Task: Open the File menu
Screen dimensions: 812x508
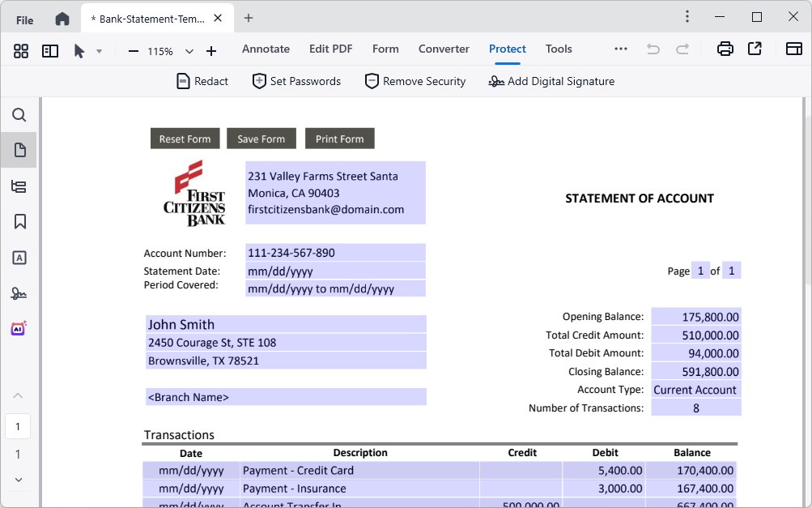Action: (24, 18)
